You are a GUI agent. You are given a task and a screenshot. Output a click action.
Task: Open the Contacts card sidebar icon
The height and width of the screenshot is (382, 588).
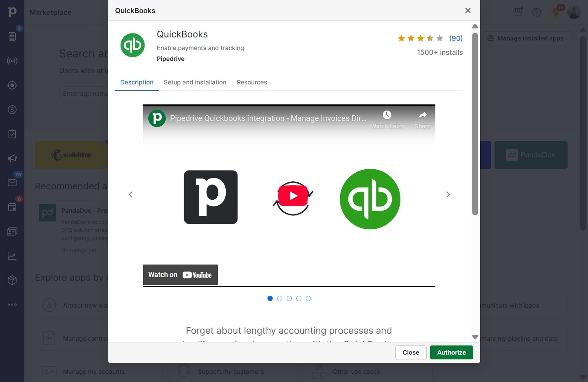(12, 231)
